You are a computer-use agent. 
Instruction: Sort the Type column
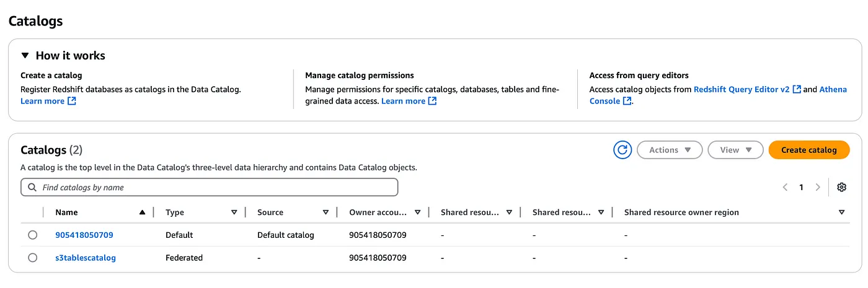pyautogui.click(x=234, y=212)
